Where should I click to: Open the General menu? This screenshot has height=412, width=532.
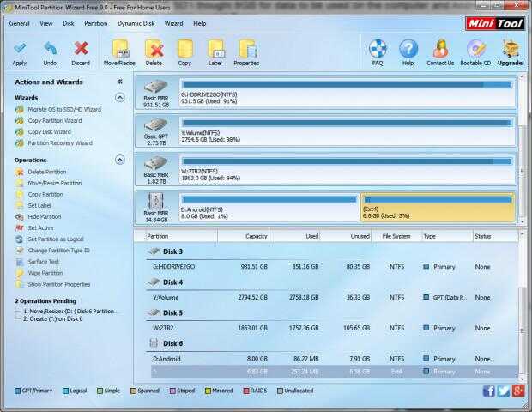pyautogui.click(x=20, y=23)
